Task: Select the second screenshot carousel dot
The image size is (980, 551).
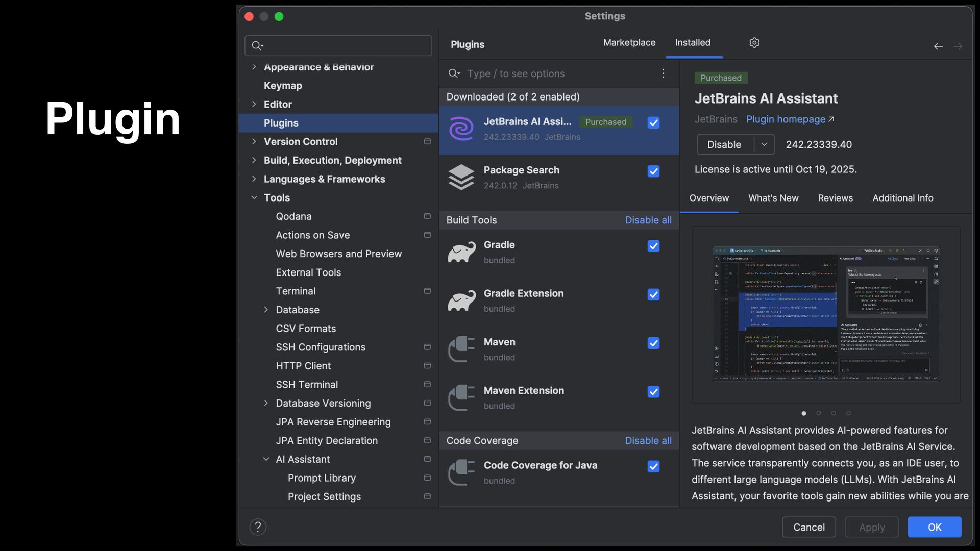Action: click(x=819, y=413)
